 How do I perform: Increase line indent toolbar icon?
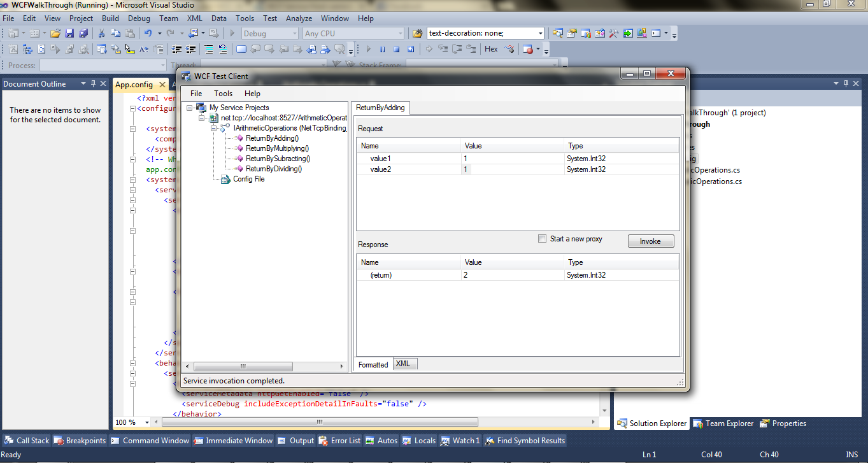(191, 49)
